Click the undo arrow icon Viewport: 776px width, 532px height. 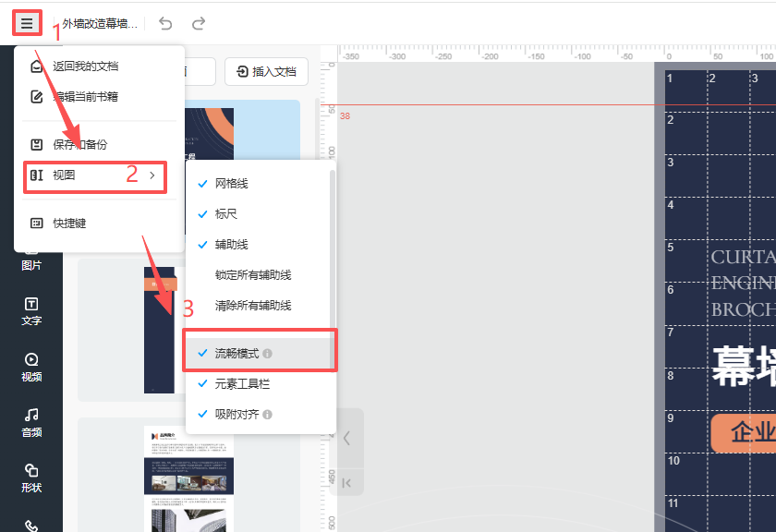tap(165, 23)
